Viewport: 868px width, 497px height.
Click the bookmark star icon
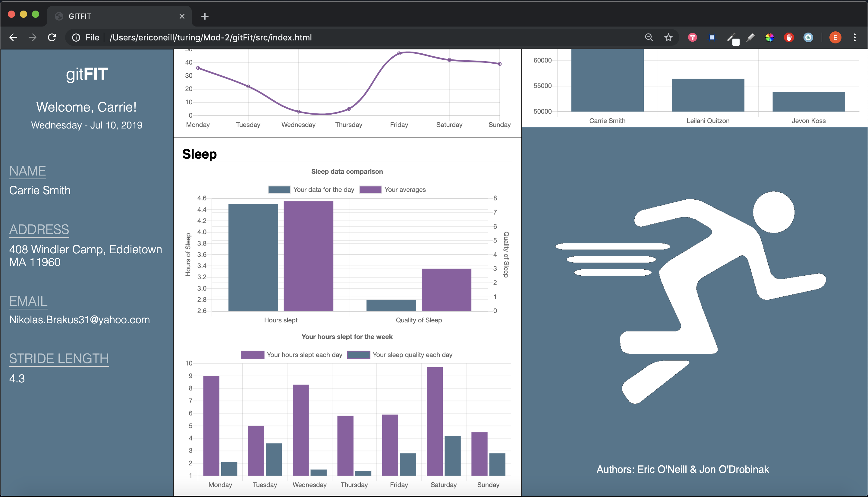pyautogui.click(x=668, y=38)
